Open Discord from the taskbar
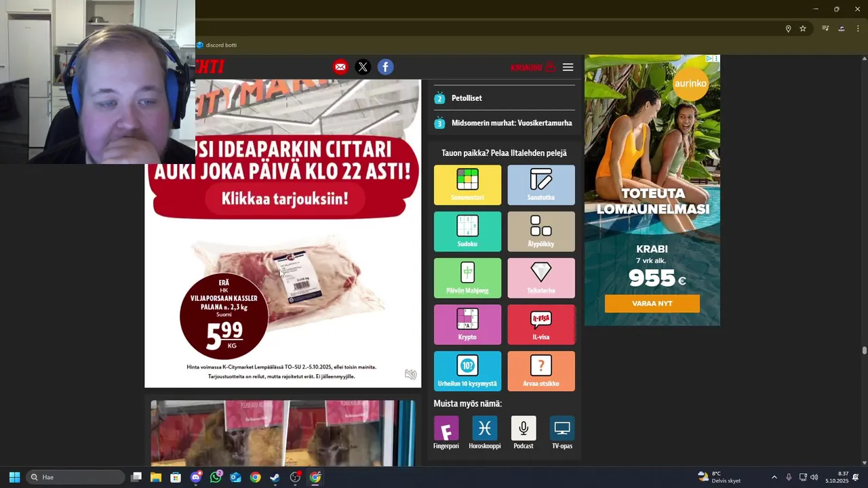 195,477
